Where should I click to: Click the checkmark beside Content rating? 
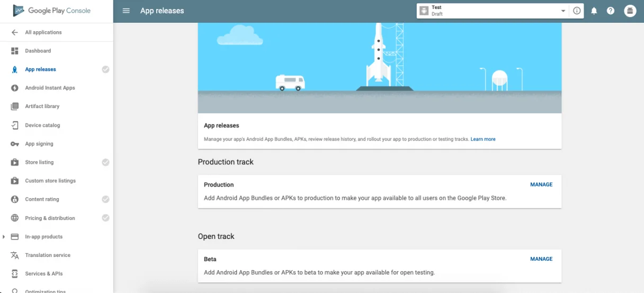105,199
